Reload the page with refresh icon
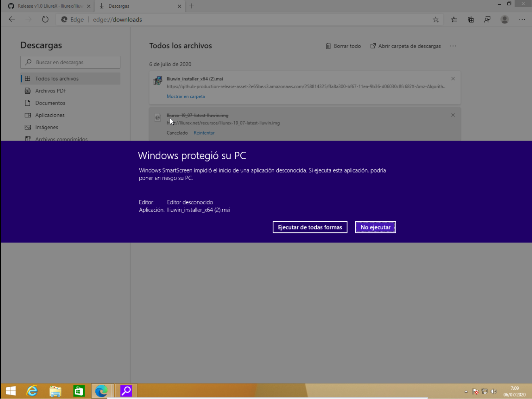Viewport: 532px width, 399px height. click(x=45, y=19)
